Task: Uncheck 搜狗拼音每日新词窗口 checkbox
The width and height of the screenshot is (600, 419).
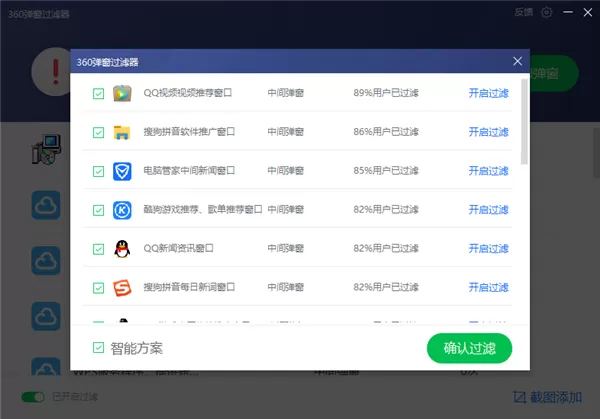Action: point(98,288)
